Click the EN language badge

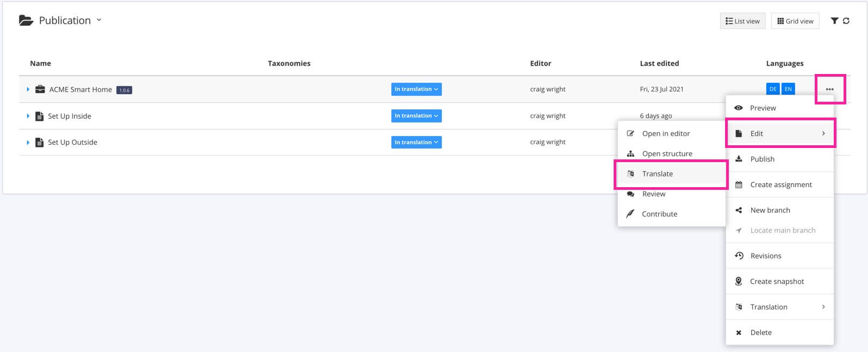(788, 89)
